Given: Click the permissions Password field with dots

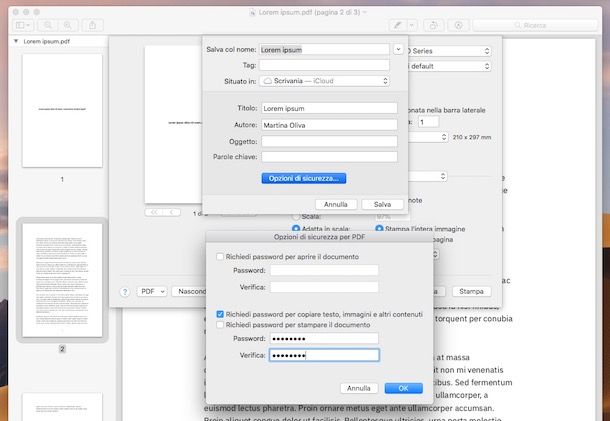Looking at the screenshot, I should 324,339.
